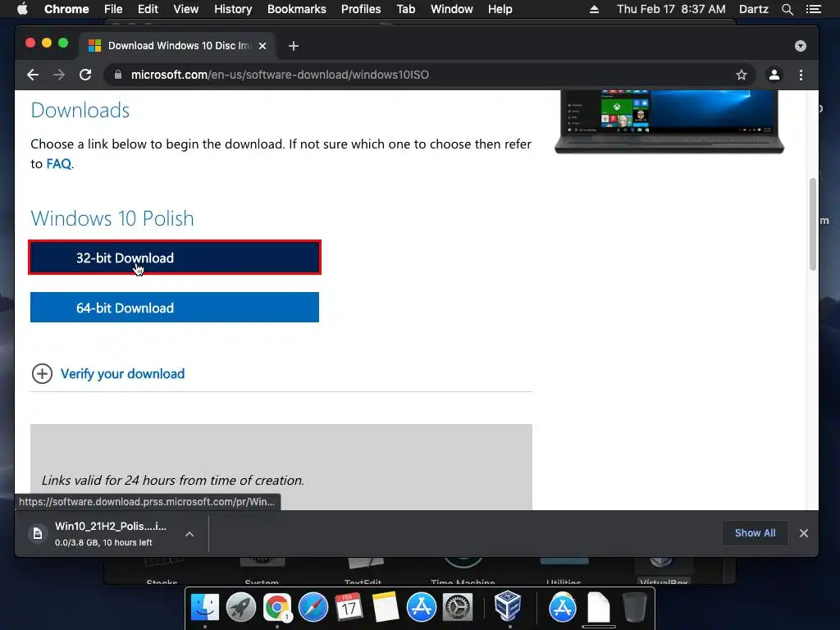Open Safari in the Dock
The image size is (840, 630).
pyautogui.click(x=313, y=607)
